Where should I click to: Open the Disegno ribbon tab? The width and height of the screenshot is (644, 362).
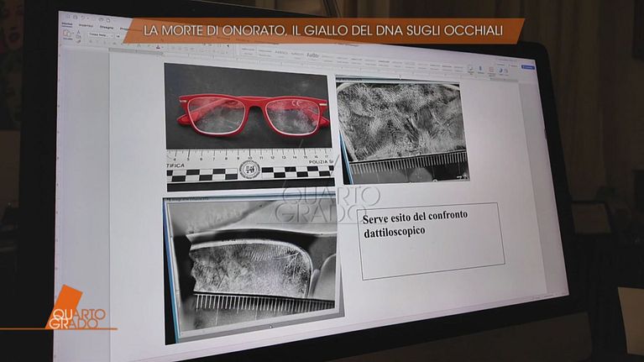(x=107, y=27)
